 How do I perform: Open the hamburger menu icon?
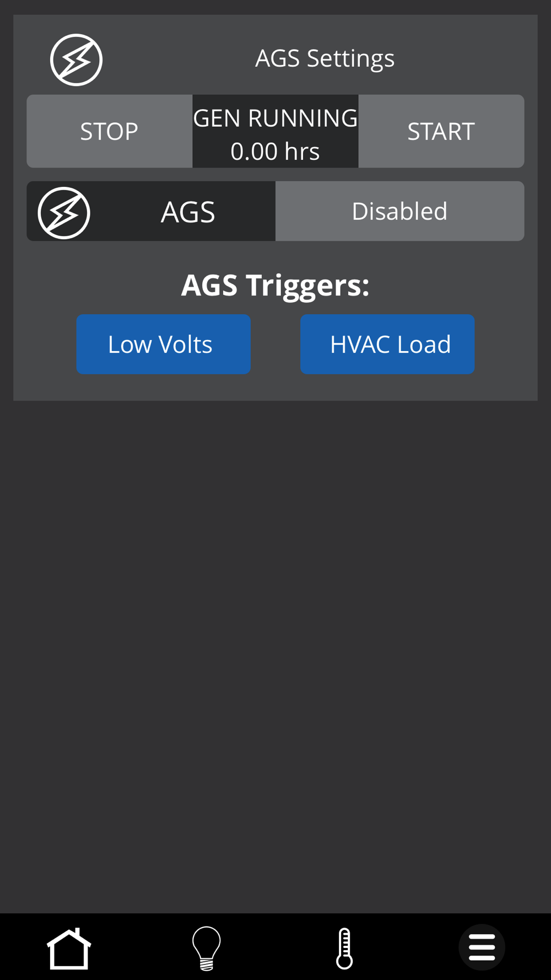coord(482,947)
